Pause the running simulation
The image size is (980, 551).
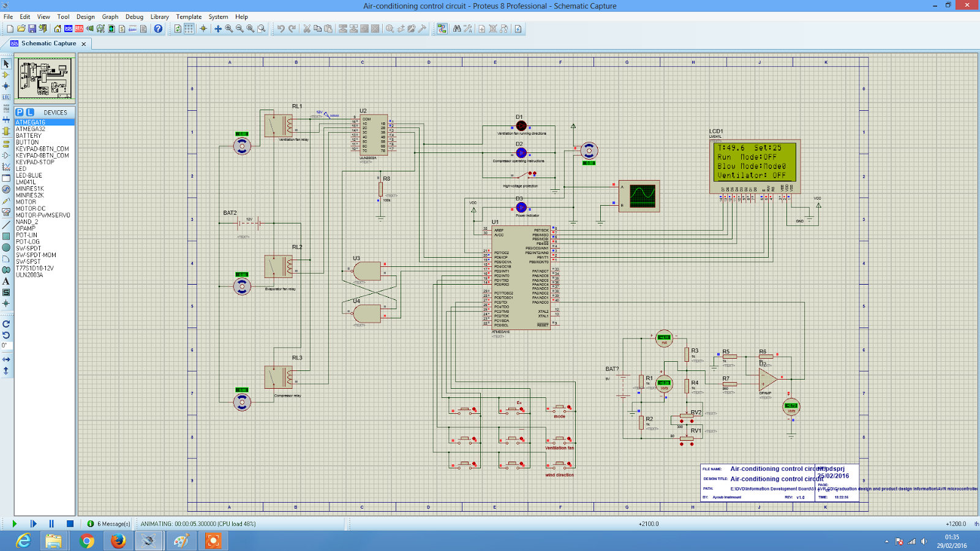(50, 523)
